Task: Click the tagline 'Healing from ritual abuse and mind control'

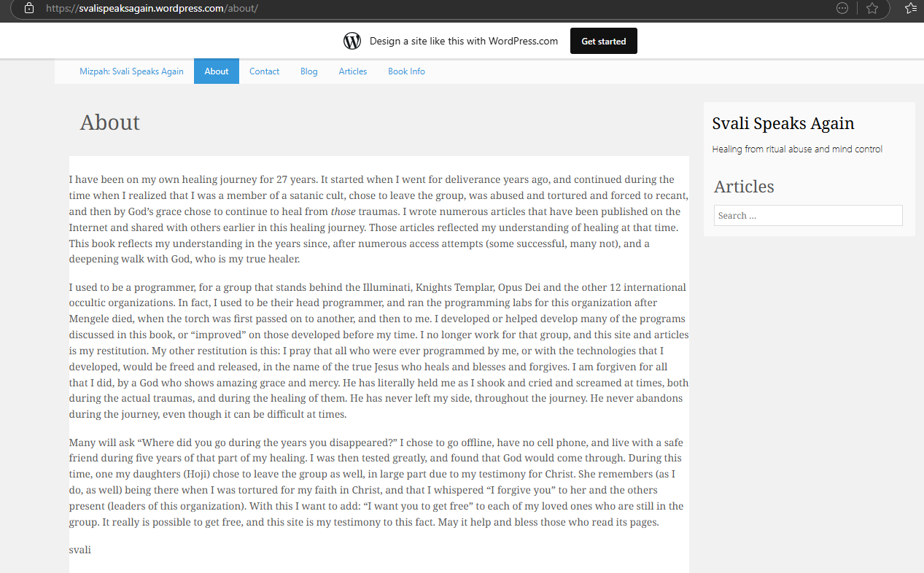Action: pos(797,149)
